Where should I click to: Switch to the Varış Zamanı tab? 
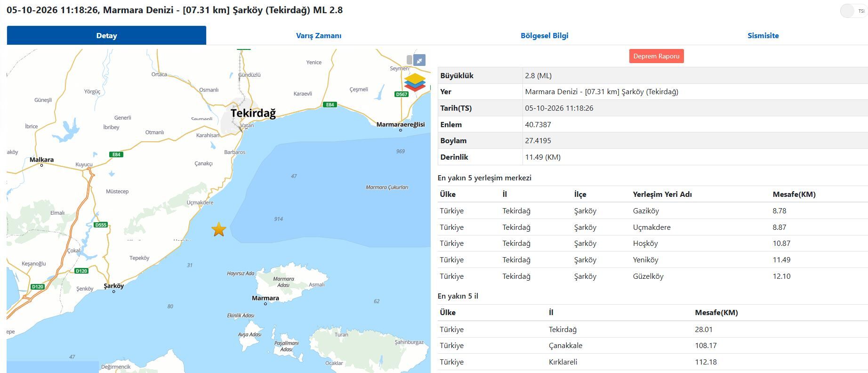pyautogui.click(x=319, y=35)
